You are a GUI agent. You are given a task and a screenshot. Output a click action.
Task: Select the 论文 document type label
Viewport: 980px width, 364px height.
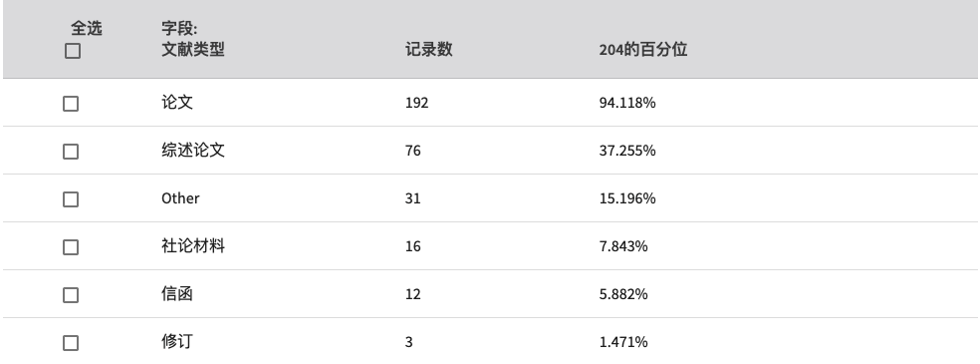point(177,102)
